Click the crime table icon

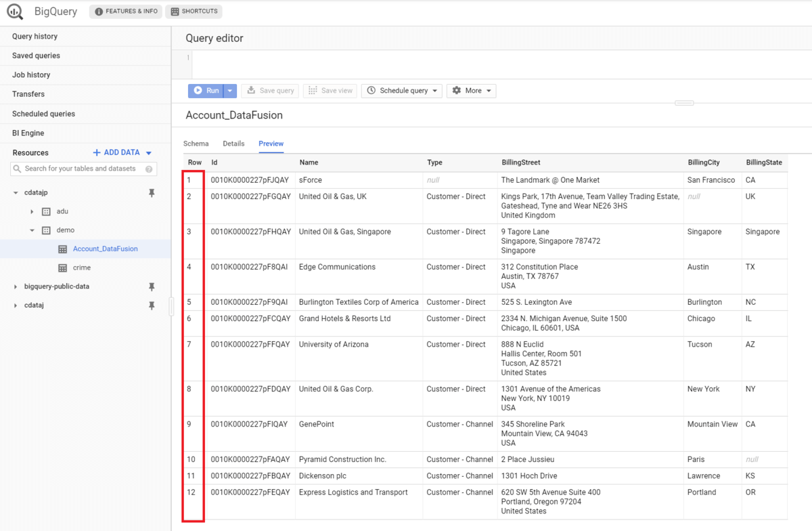point(63,268)
